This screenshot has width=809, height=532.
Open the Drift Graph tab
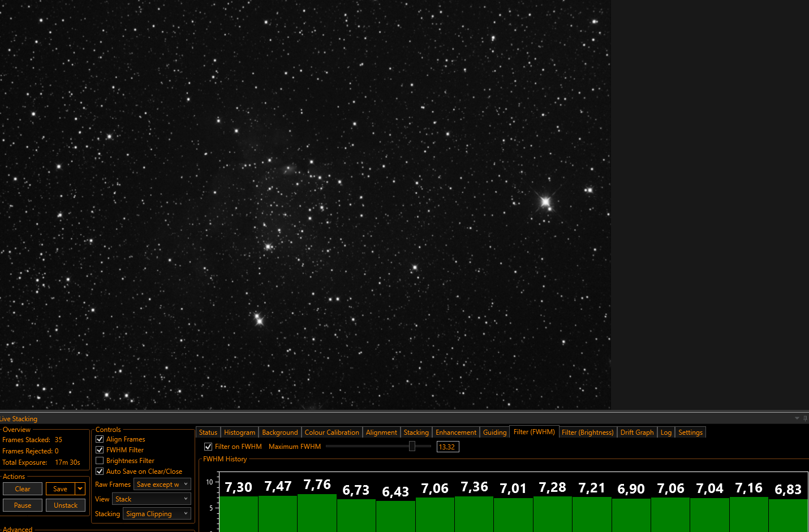(x=637, y=432)
